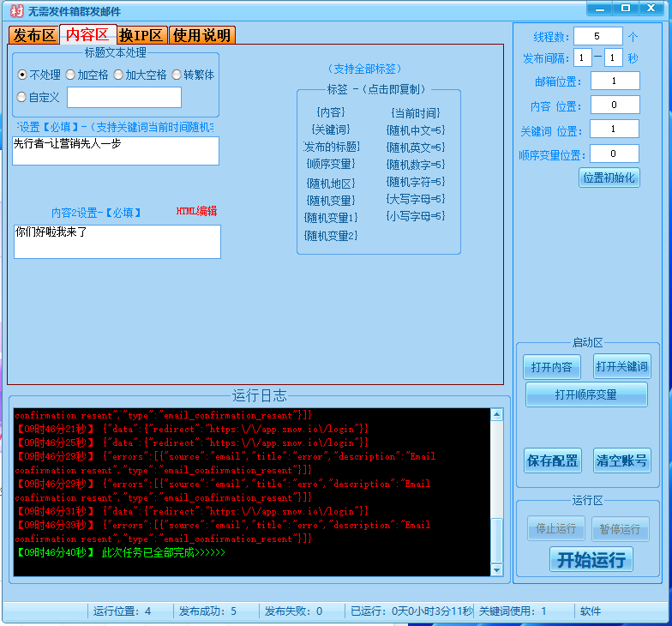Viewport: 672px width, 626px height.
Task: Click the 位置初始化 button
Action: tap(609, 178)
